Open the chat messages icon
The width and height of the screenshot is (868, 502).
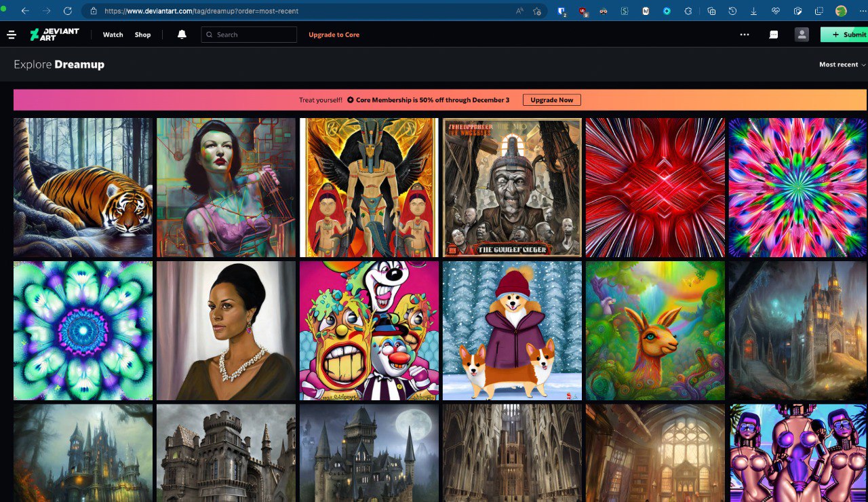coord(773,35)
